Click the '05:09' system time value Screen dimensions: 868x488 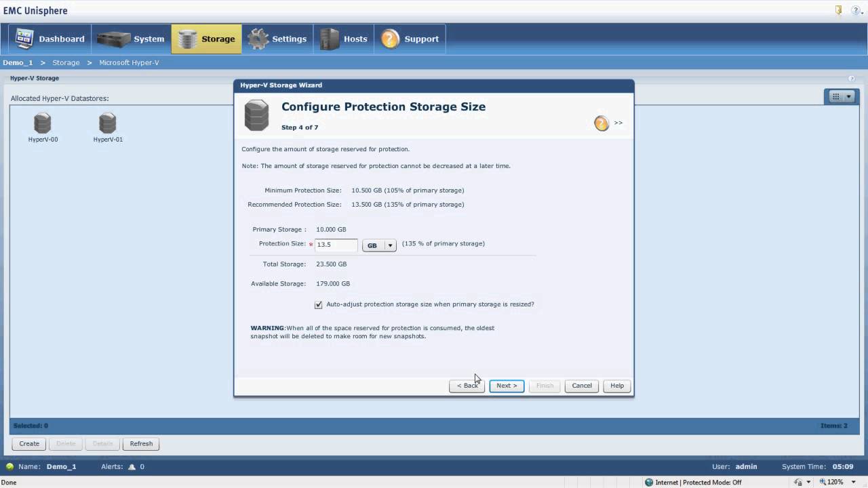(843, 467)
